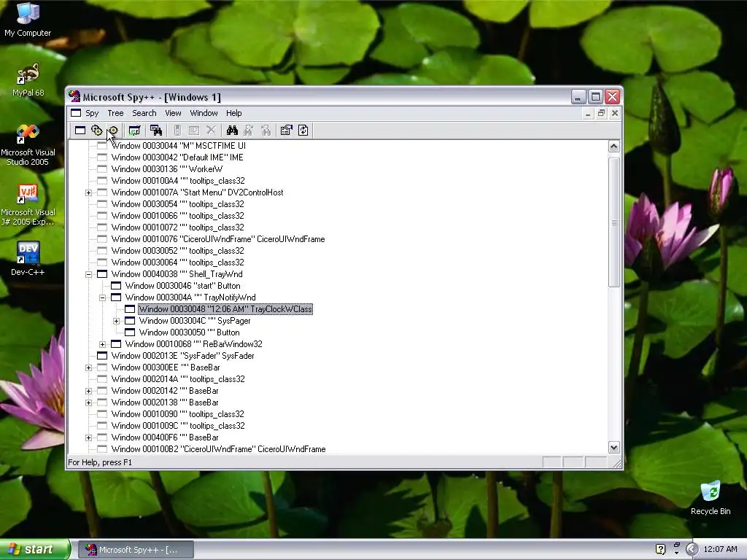Click the Spy++ title bar app icon
The image size is (747, 560).
[x=74, y=97]
